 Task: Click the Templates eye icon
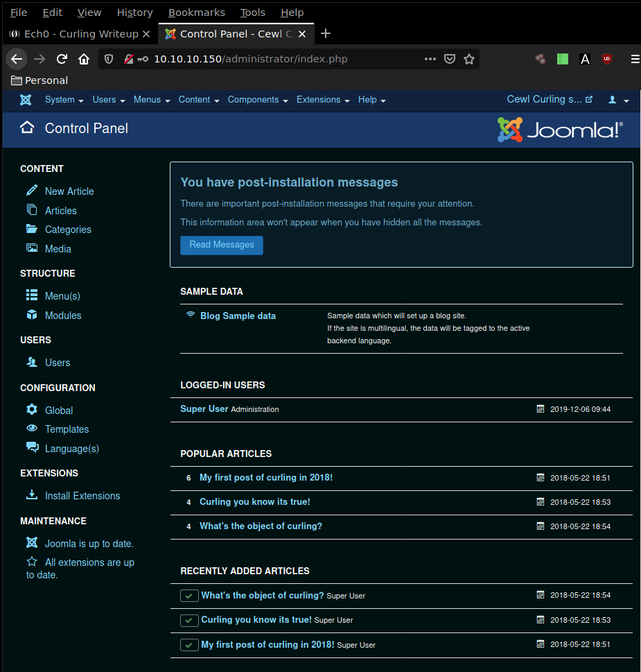(32, 428)
